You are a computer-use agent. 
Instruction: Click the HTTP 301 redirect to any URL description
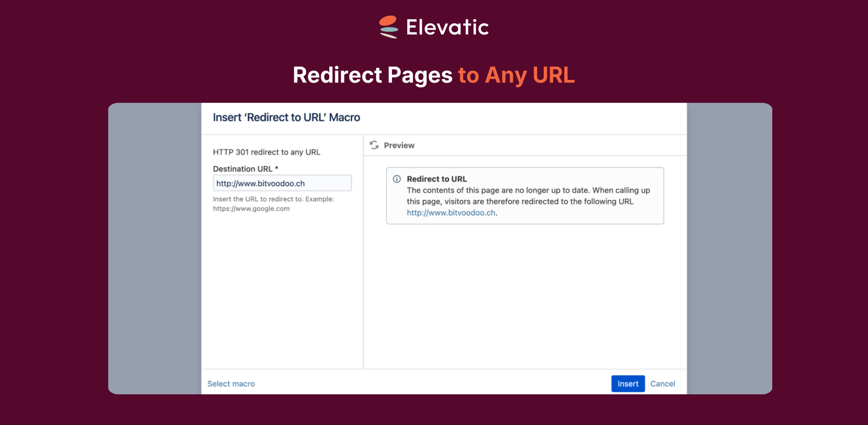pyautogui.click(x=267, y=152)
